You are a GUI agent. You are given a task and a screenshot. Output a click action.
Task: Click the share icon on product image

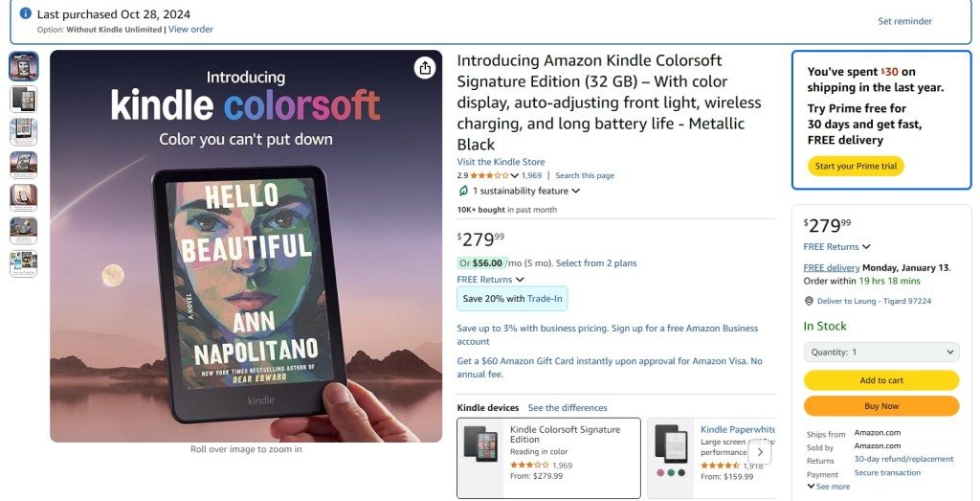click(425, 67)
